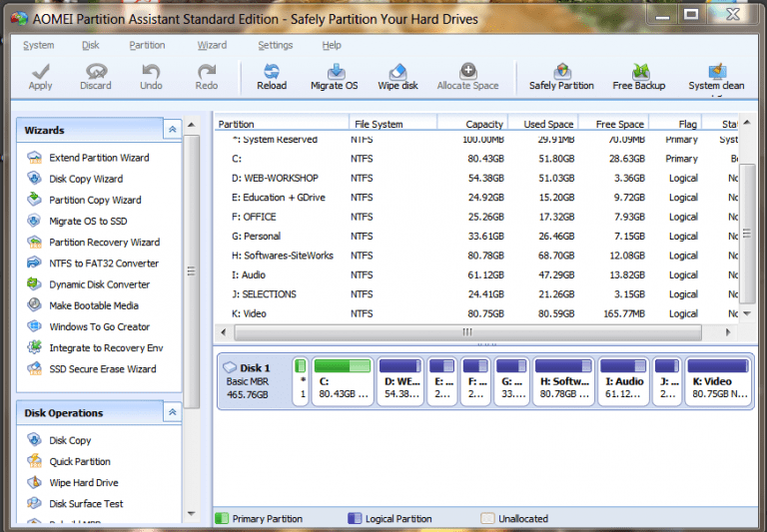
Task: Select the J: SELECTIONS partition row
Action: coord(477,293)
